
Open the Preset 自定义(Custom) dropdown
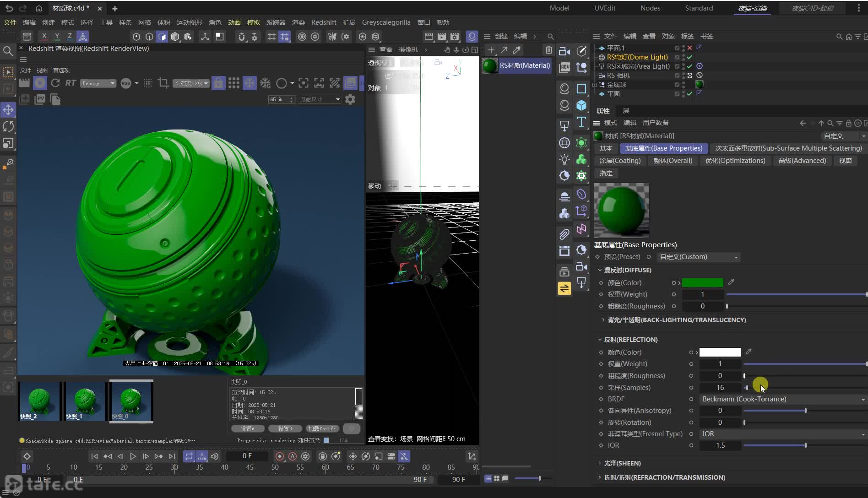click(698, 257)
